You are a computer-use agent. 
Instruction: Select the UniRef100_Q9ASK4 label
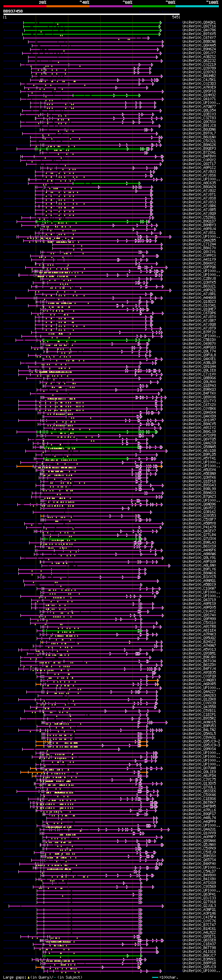pos(199,412)
